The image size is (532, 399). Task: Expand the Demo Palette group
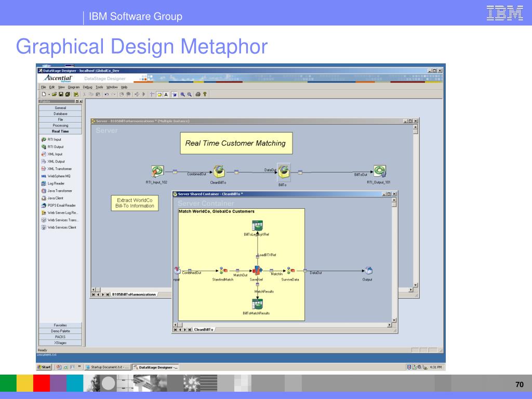pyautogui.click(x=60, y=331)
